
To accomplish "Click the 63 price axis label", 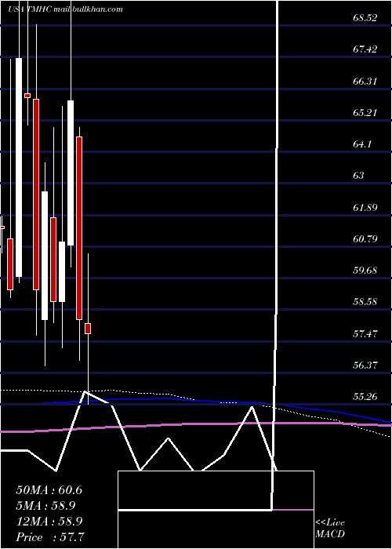I will click(359, 176).
